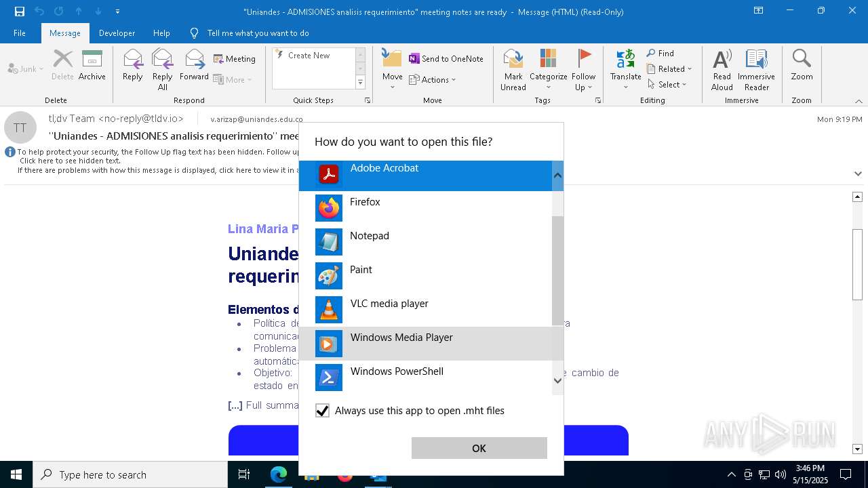Expand the message header chevron
This screenshot has width=868, height=488.
(858, 174)
